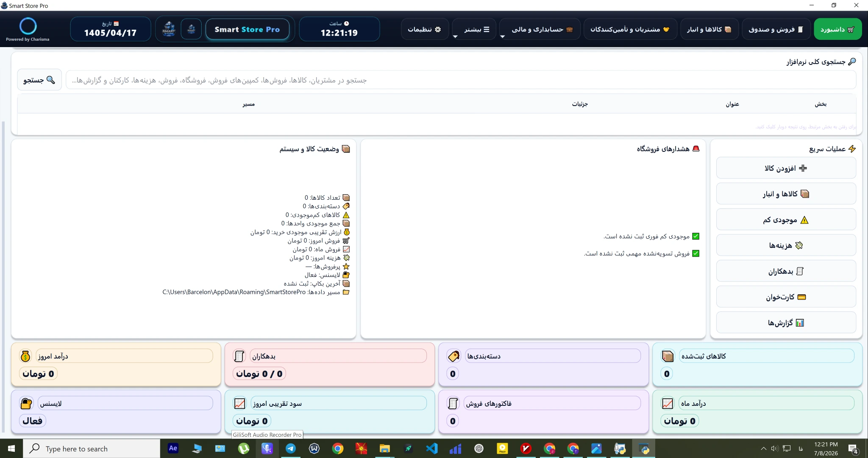Open the Windows Start menu
Image resolution: width=868 pixels, height=458 pixels.
pyautogui.click(x=11, y=448)
